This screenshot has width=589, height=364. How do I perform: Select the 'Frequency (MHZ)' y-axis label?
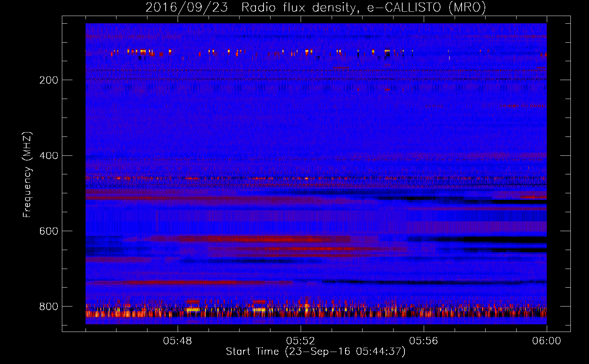tap(27, 175)
